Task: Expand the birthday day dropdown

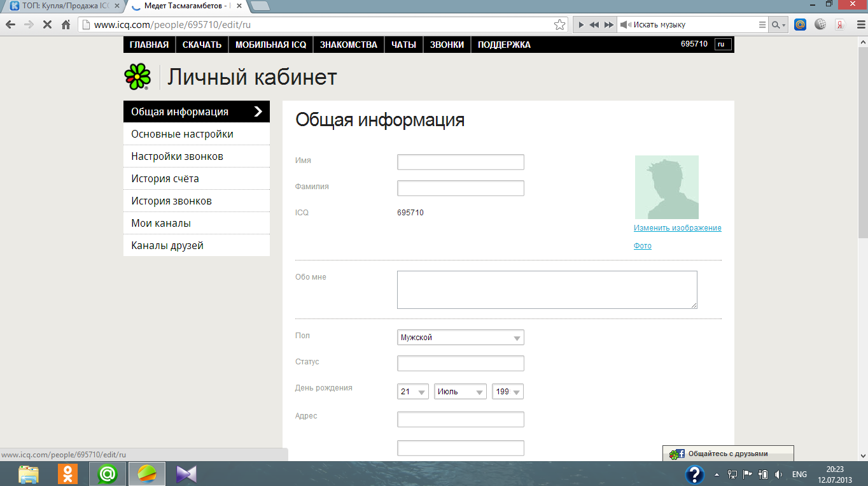Action: click(x=413, y=392)
